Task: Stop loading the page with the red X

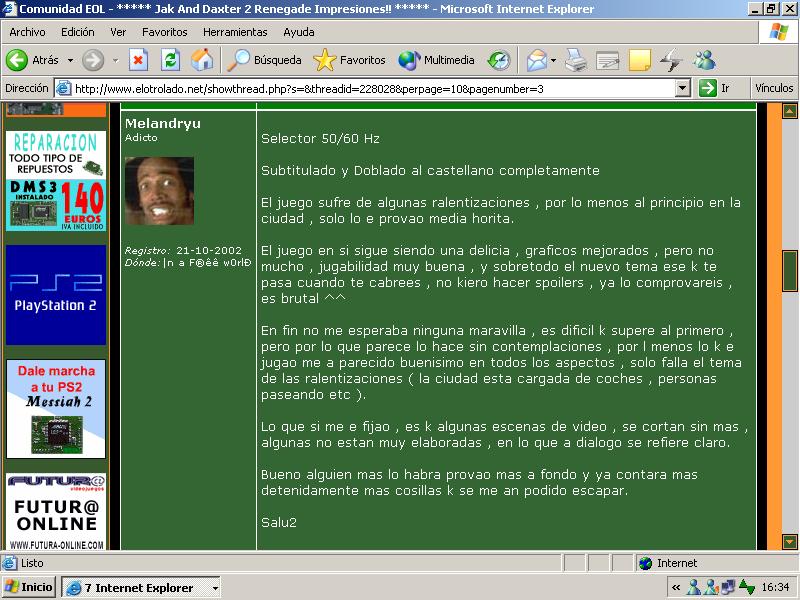Action: (x=138, y=60)
